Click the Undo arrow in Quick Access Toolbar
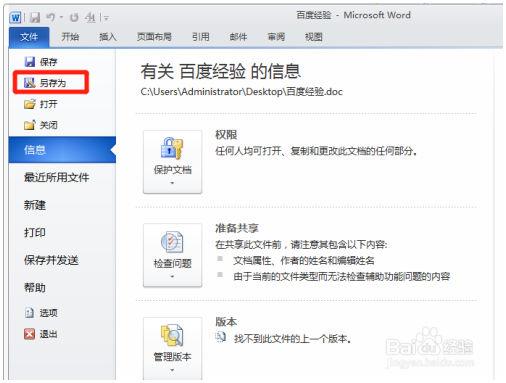 click(50, 17)
